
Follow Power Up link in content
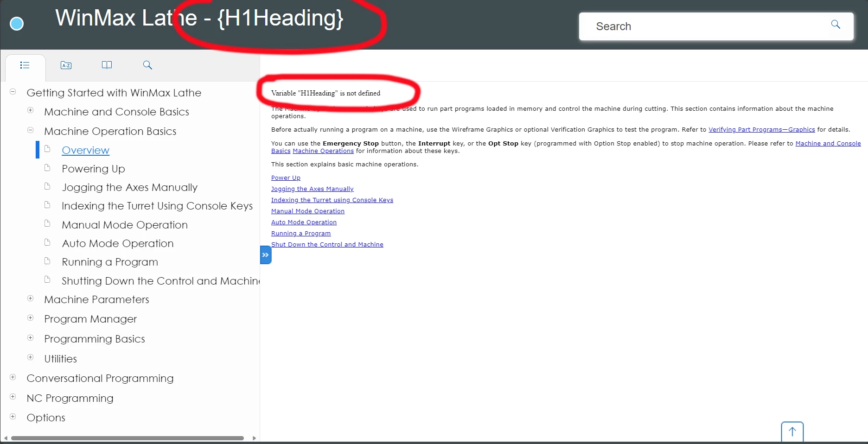point(286,178)
